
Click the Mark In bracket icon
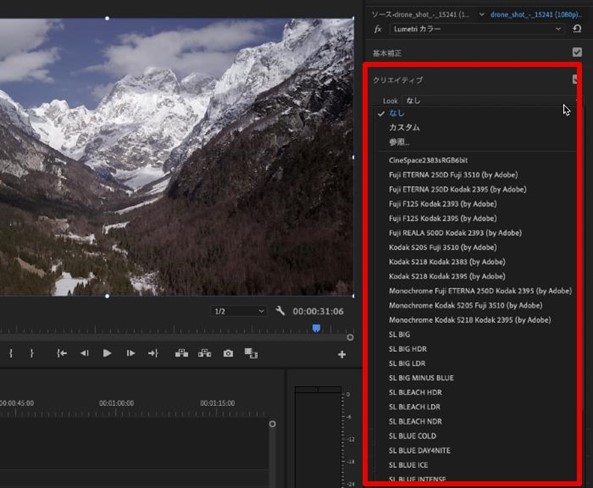tap(11, 353)
